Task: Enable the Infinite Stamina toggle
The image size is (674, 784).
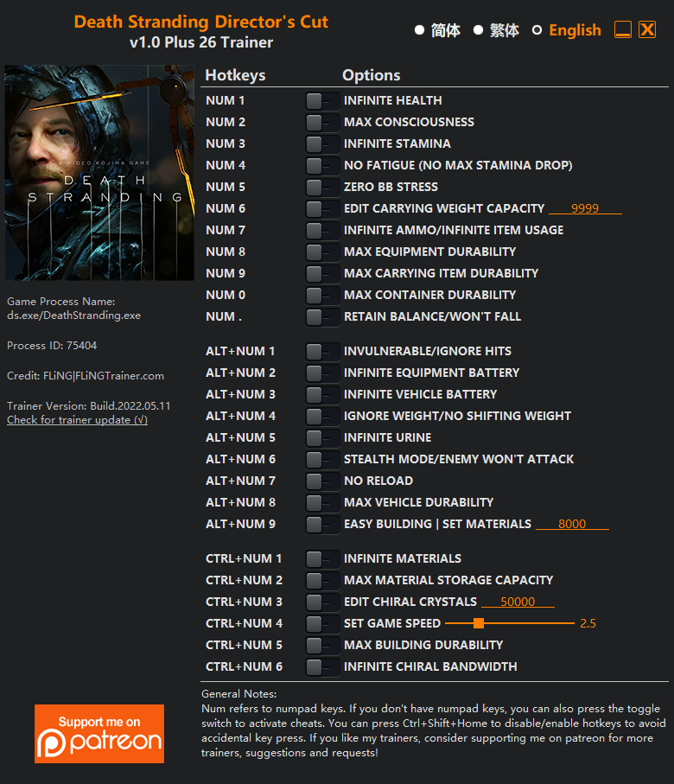Action: click(x=322, y=144)
